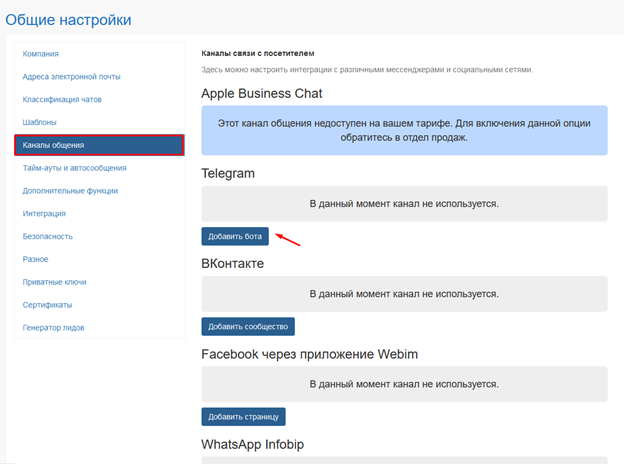Click the ВКонтакте channel status panel

[x=404, y=294]
